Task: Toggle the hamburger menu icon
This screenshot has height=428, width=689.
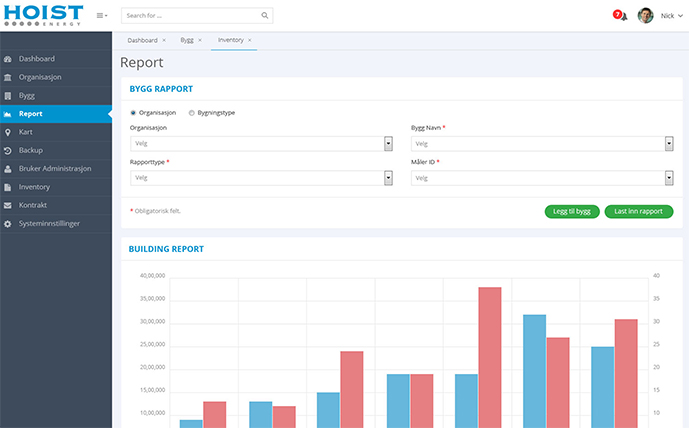Action: coord(102,15)
